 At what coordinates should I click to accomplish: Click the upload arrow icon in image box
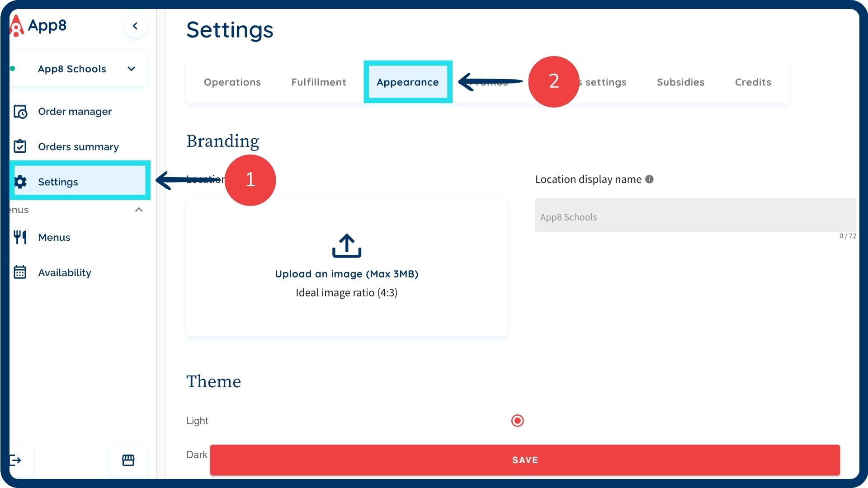(x=346, y=246)
